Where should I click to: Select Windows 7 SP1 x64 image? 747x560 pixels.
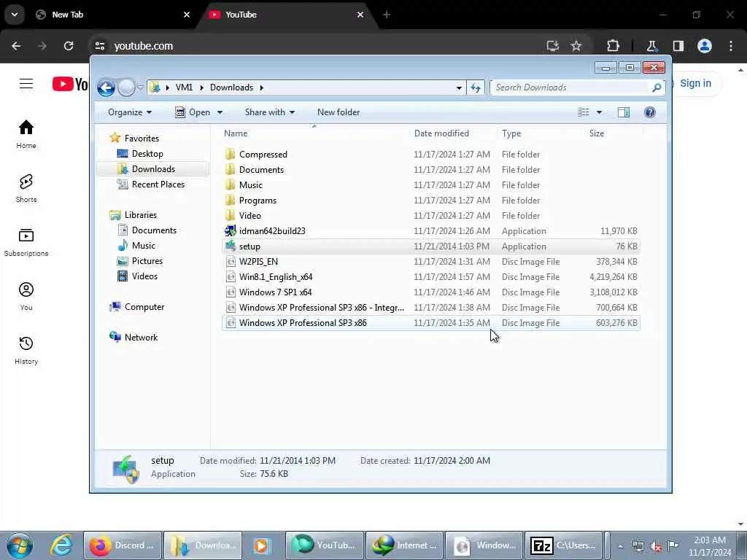[x=431, y=292]
